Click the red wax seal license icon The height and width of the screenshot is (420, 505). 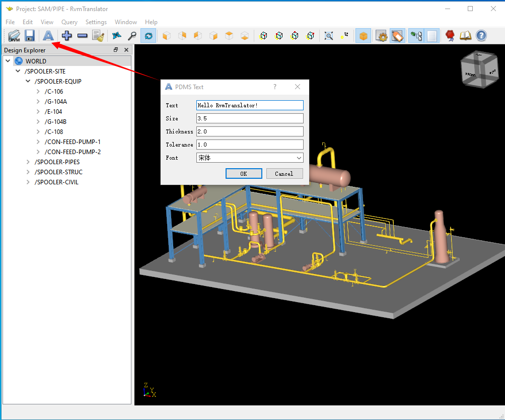[x=450, y=36]
